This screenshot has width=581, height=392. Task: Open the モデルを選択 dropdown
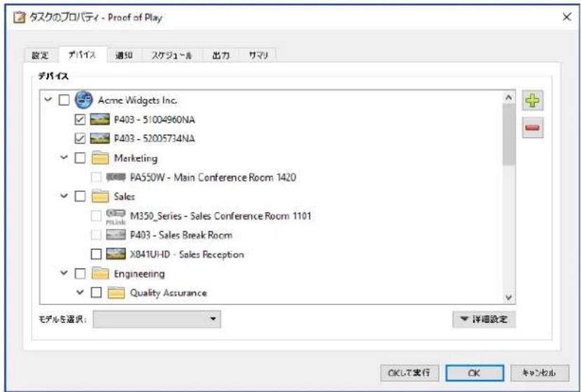point(157,319)
